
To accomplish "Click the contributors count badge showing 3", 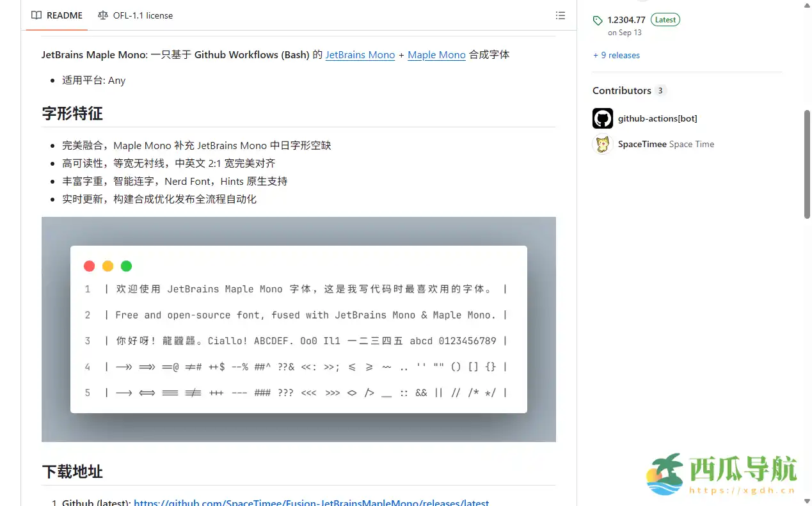I will click(x=660, y=91).
